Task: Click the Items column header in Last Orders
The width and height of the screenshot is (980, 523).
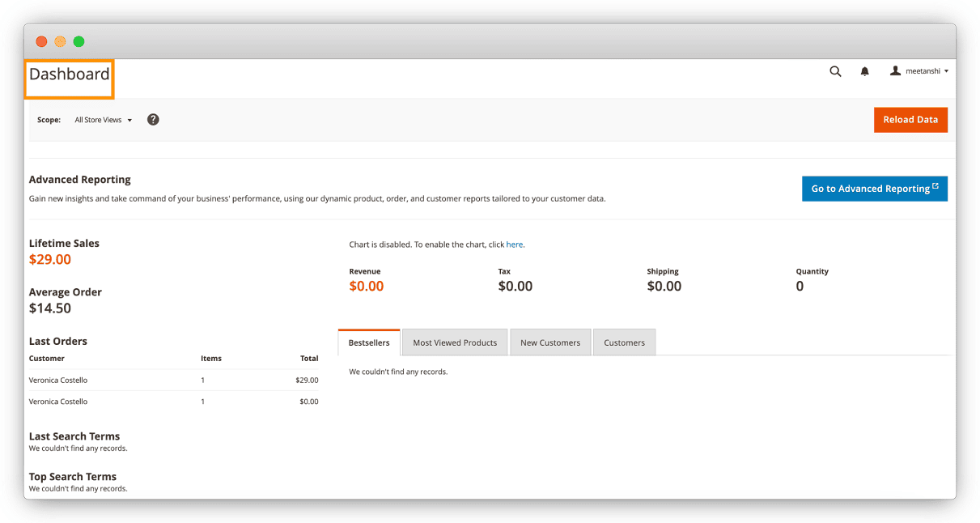Action: 211,358
